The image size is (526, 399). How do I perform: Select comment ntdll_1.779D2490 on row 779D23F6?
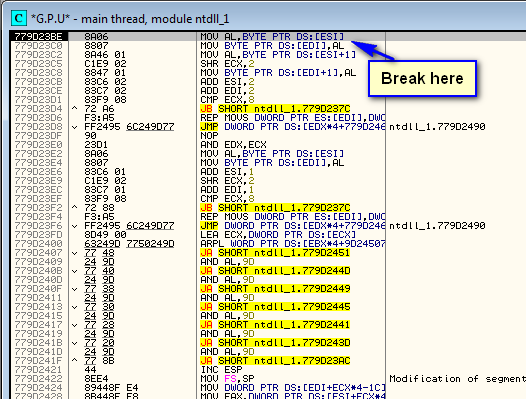tap(437, 226)
